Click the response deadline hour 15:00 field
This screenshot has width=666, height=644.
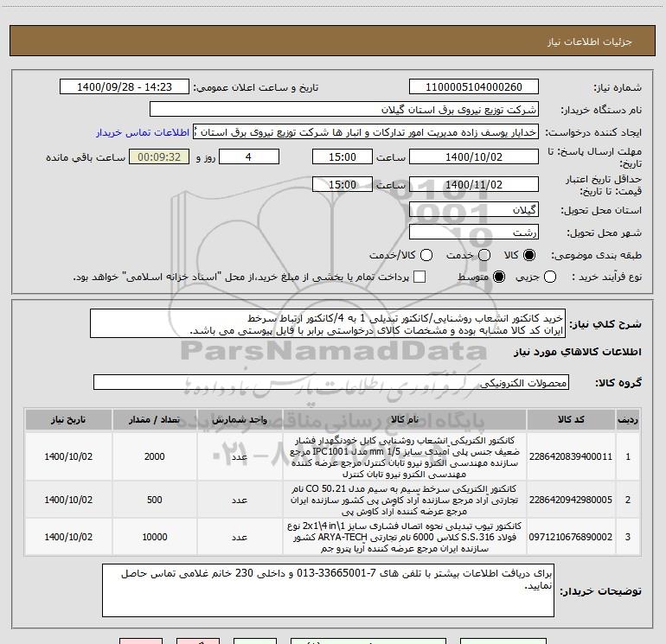tap(343, 157)
